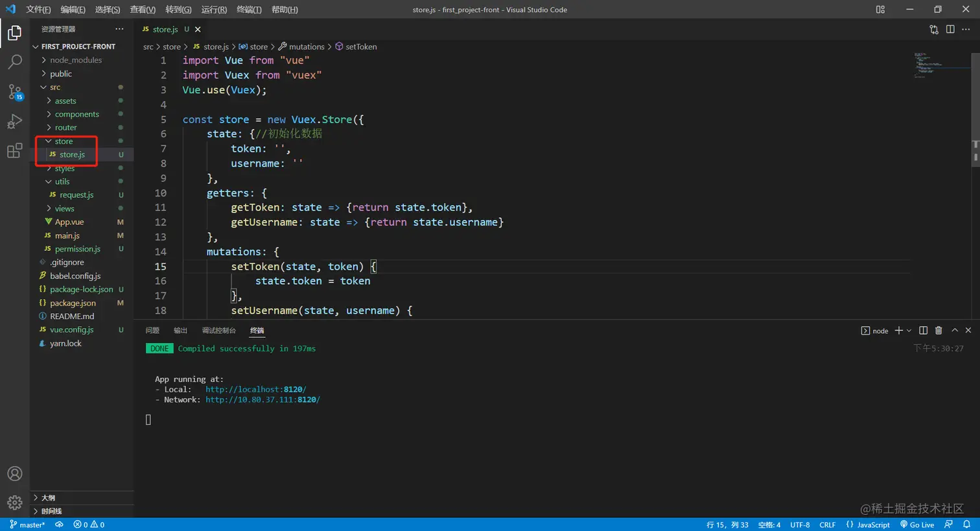
Task: Open App.vue in the explorer
Action: pos(69,222)
